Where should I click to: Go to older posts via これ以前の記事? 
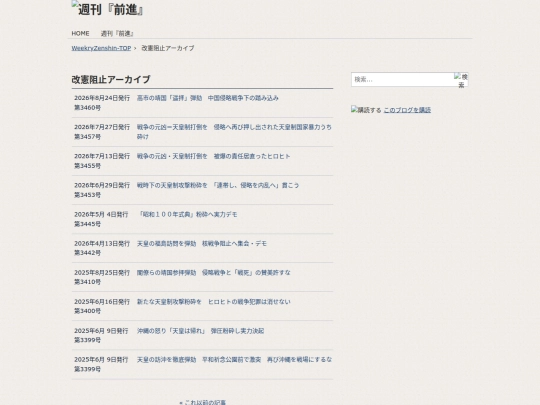(x=203, y=402)
